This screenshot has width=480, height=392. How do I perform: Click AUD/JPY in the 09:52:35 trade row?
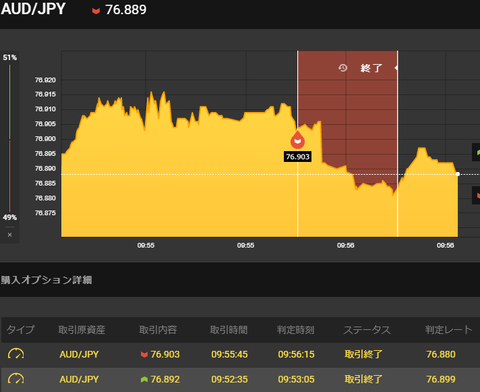(79, 379)
